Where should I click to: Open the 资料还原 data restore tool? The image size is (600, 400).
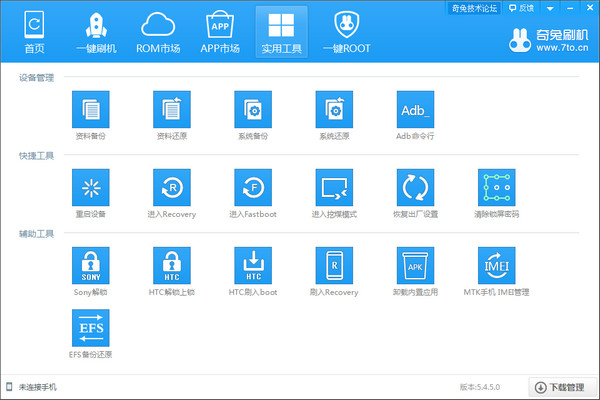click(x=171, y=109)
